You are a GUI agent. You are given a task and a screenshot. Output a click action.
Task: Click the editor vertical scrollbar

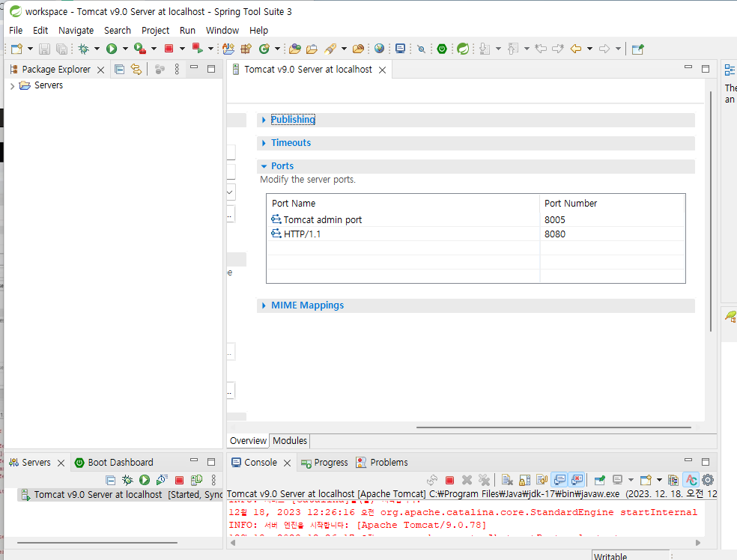711,211
